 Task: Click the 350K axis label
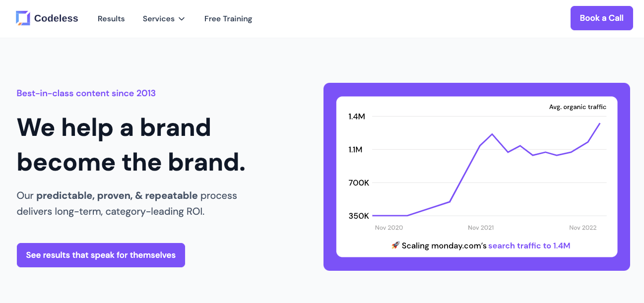(x=359, y=216)
